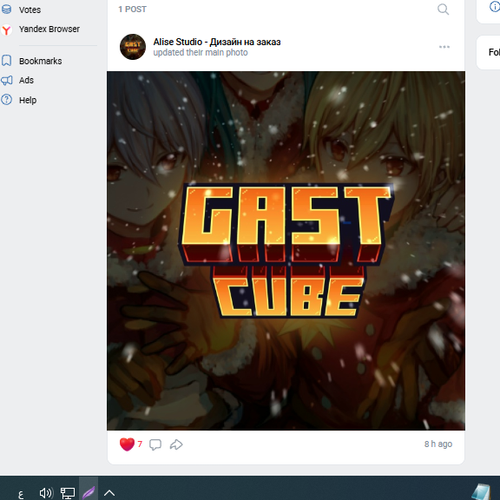This screenshot has width=500, height=500.
Task: Select the Yandex Browser menu label
Action: tap(49, 29)
